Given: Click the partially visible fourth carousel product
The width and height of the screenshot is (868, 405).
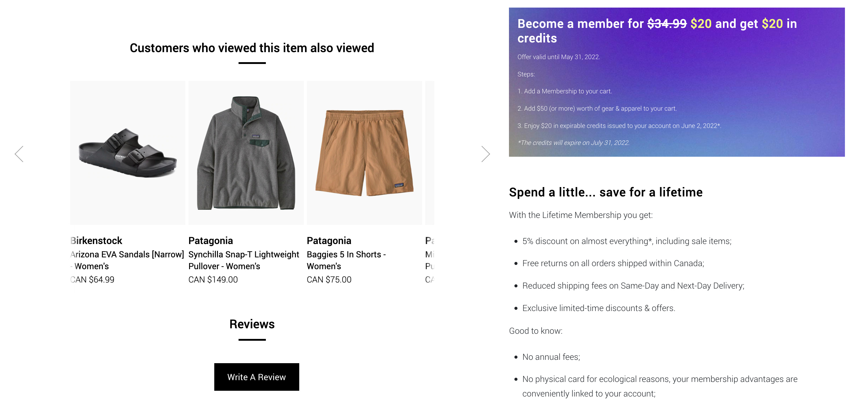Looking at the screenshot, I should [x=430, y=153].
